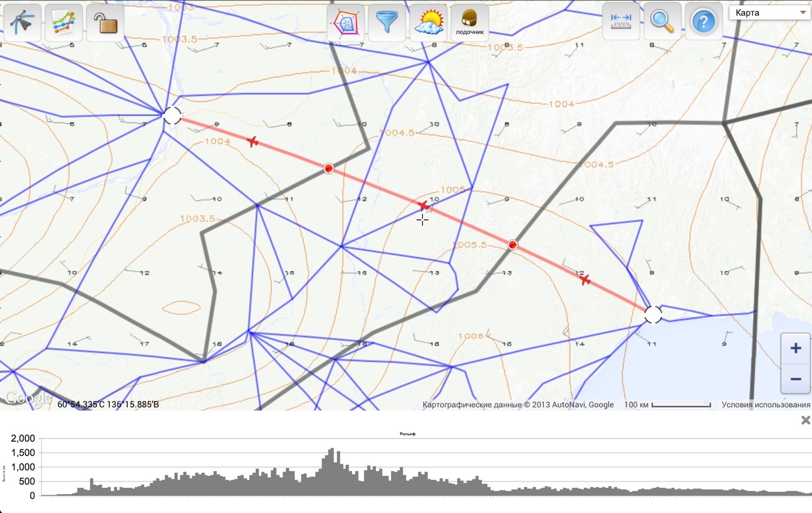
Task: Toggle the padlock lock icon
Action: coord(105,23)
